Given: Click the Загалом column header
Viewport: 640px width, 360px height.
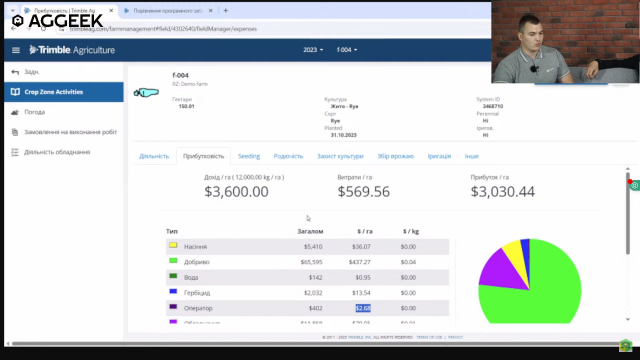Looking at the screenshot, I should (x=310, y=231).
